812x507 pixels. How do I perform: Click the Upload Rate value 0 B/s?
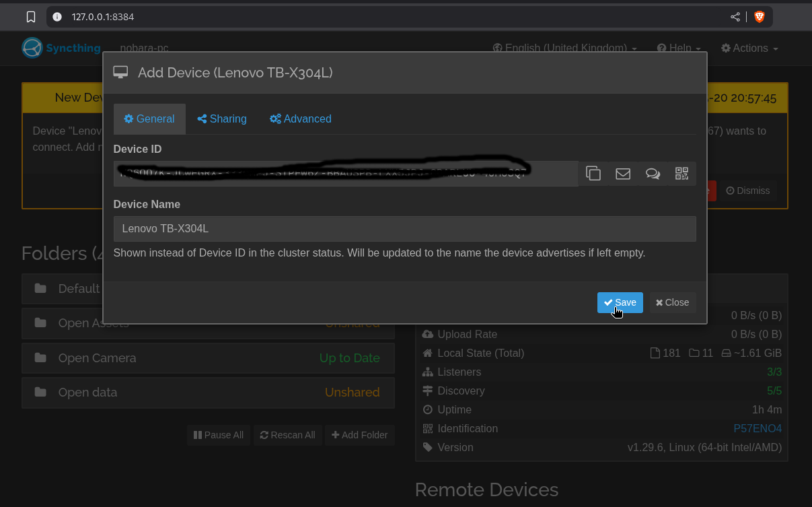point(757,334)
